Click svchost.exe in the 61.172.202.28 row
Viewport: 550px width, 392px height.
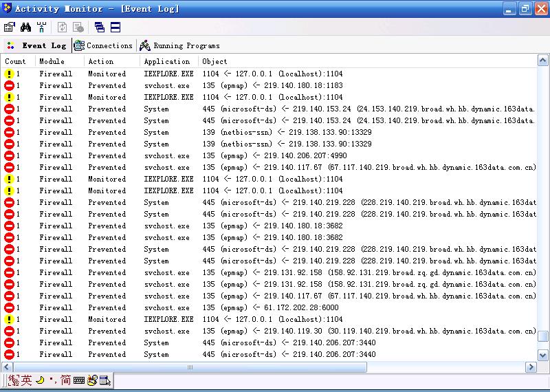pos(166,307)
